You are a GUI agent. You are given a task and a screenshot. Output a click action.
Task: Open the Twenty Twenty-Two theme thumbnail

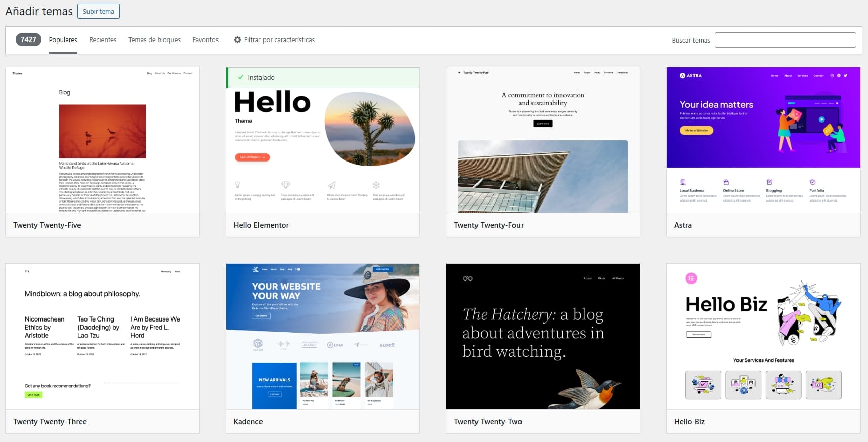tap(543, 336)
